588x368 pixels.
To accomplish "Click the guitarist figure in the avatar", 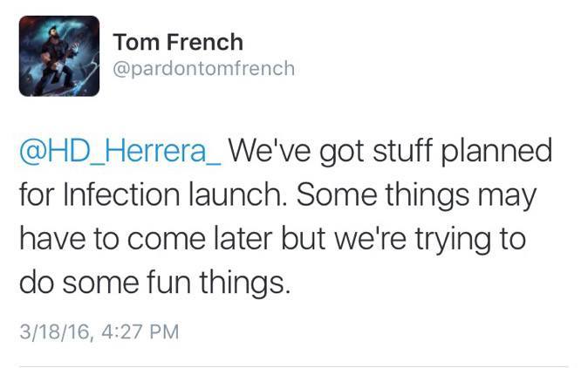I will (55, 59).
